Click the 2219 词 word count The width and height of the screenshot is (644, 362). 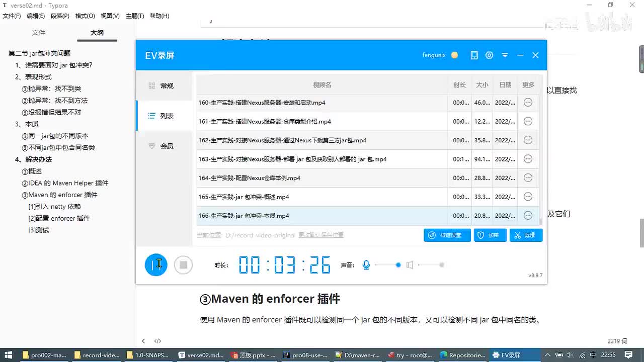tap(617, 341)
